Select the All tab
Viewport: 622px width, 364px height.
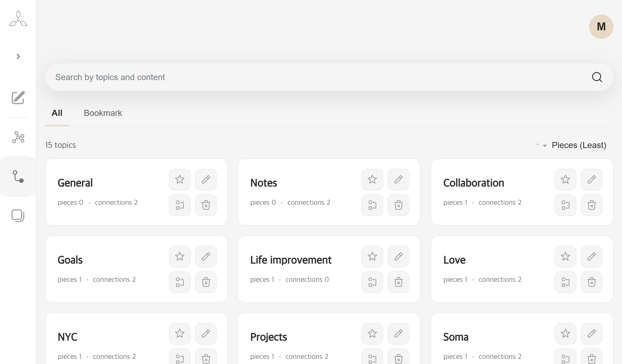click(57, 113)
